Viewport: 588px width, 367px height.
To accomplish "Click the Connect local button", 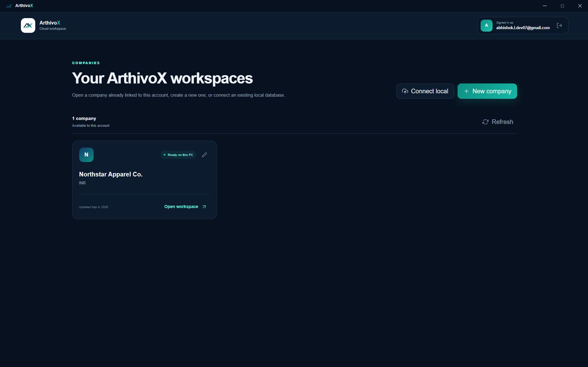I will (425, 91).
